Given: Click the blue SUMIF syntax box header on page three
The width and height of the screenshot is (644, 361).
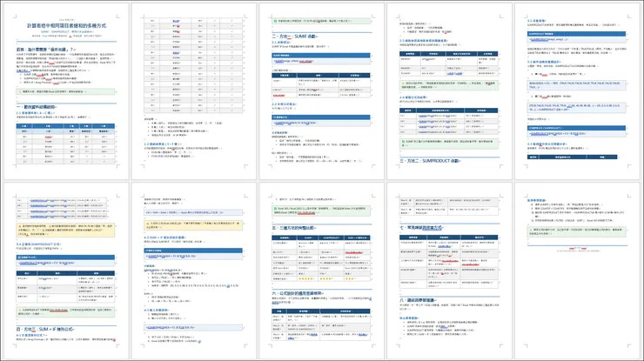Looking at the screenshot, I should (321, 55).
